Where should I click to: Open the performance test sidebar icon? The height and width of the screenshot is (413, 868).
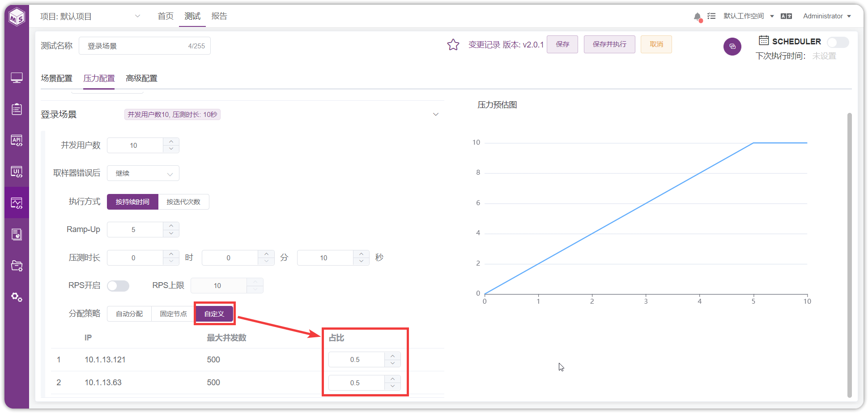(17, 203)
